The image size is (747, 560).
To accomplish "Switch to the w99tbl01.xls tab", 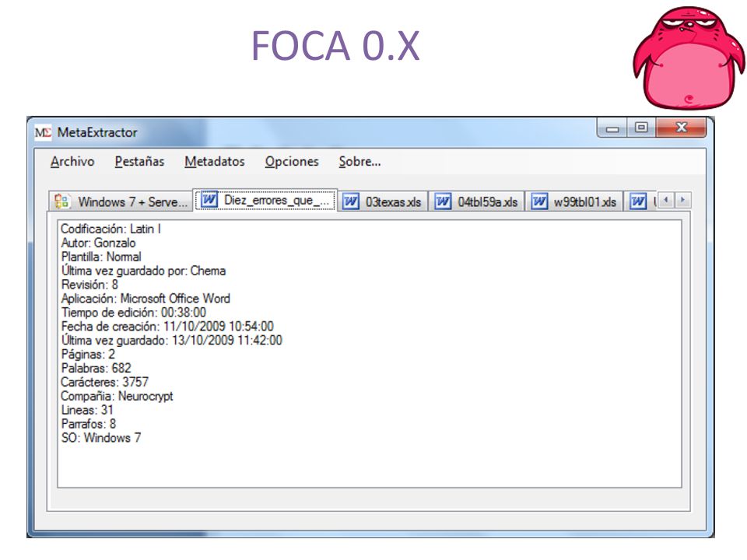I will pos(576,201).
